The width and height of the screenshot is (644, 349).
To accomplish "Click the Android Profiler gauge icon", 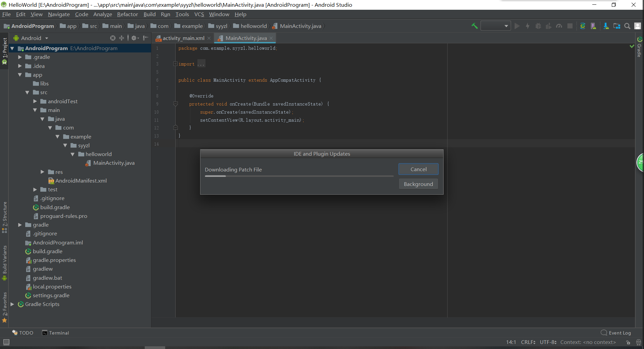I will coord(559,26).
